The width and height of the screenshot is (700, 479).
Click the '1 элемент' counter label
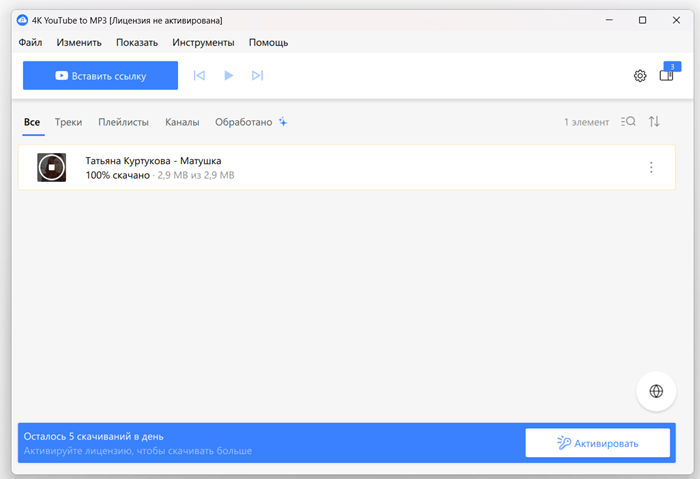(x=586, y=122)
